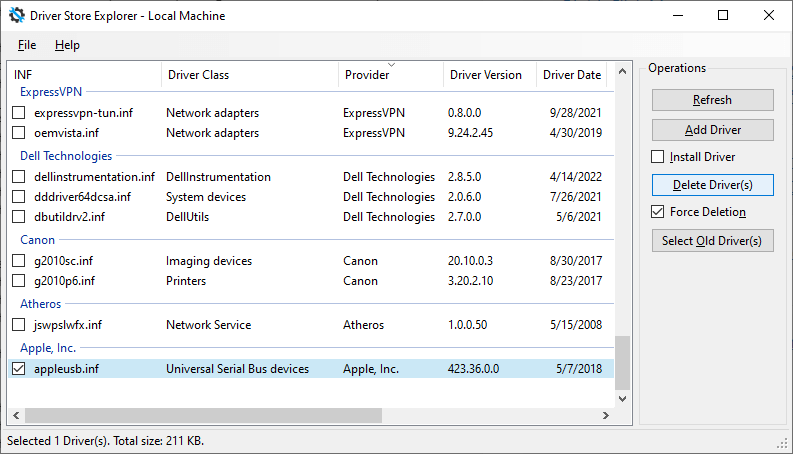Select the g2010p6.inf file name
793x454 pixels.
[x=64, y=281]
